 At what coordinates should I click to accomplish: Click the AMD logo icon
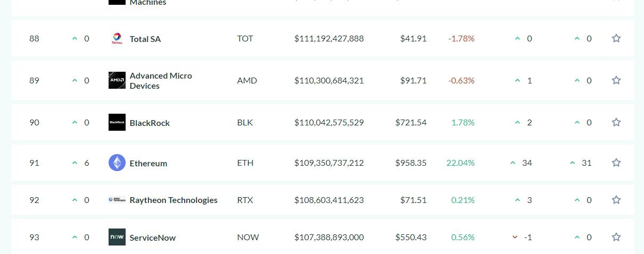pos(117,80)
